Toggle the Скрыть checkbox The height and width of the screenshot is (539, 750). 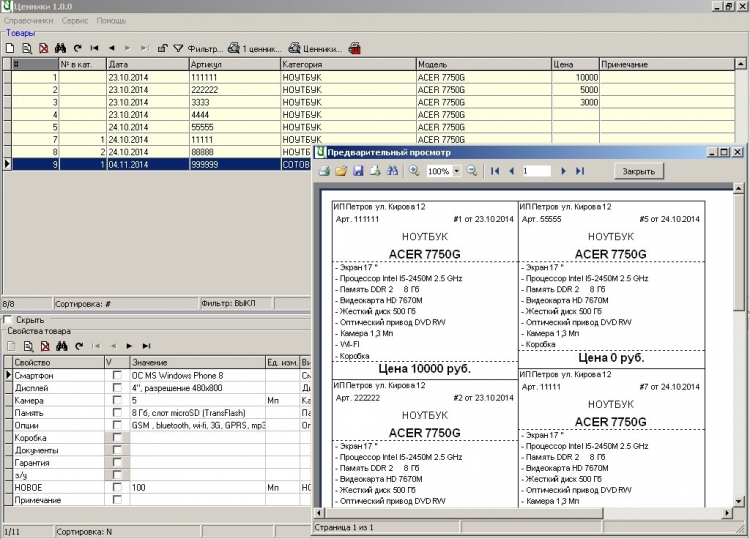9,320
